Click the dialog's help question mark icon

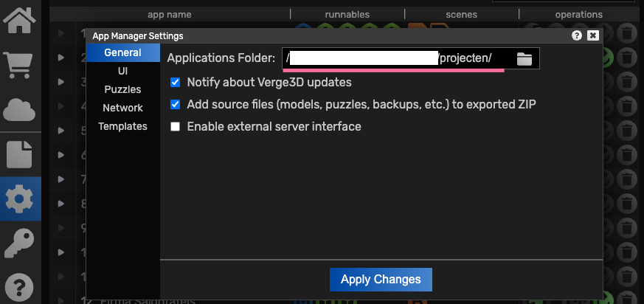(577, 35)
